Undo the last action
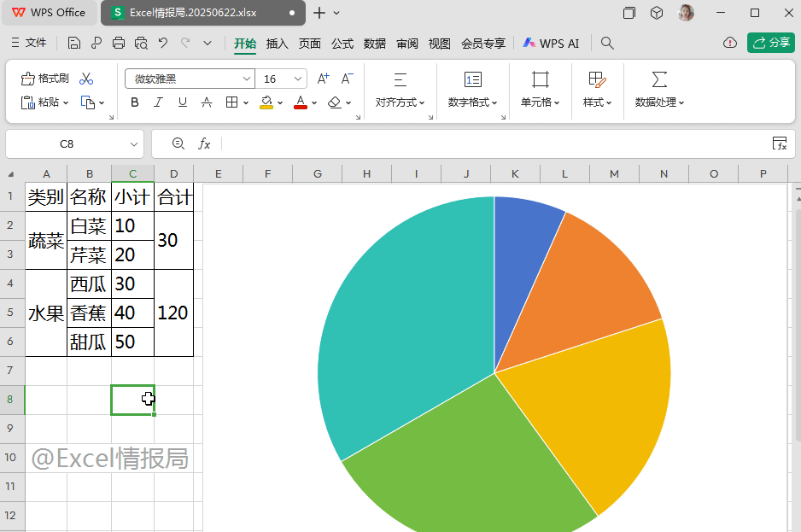801x532 pixels. click(x=163, y=43)
